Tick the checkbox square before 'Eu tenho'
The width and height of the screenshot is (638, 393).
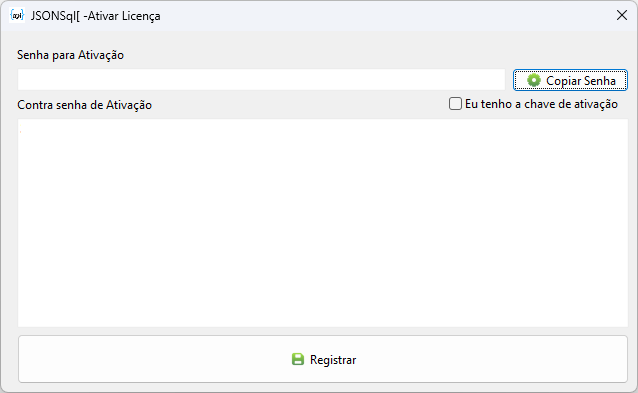pyautogui.click(x=455, y=104)
